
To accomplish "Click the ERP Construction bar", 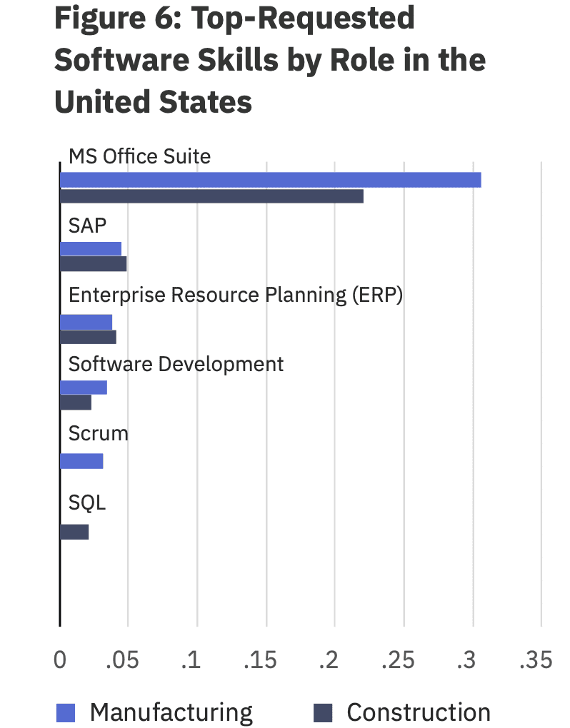I will pyautogui.click(x=88, y=337).
